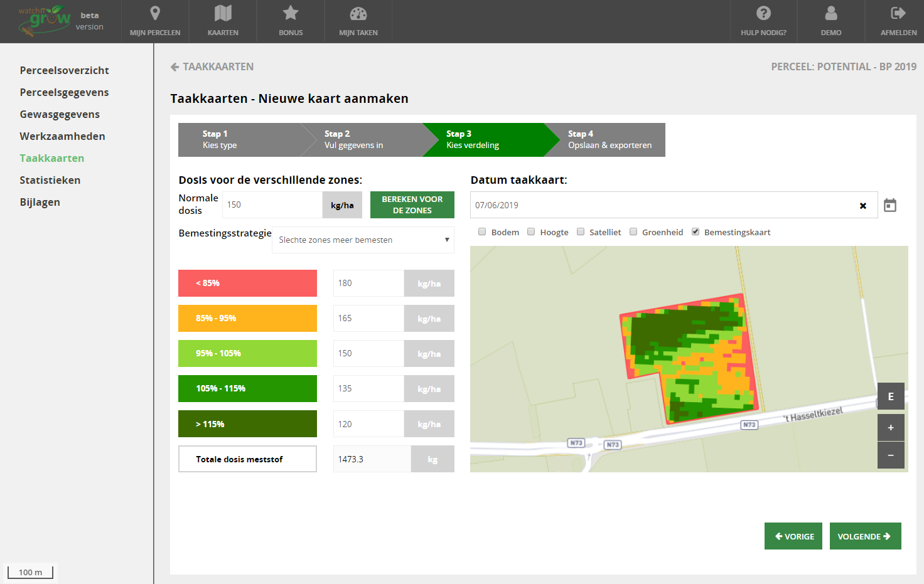This screenshot has height=584, width=924.
Task: Open the Hulp Nodig help icon
Action: point(763,21)
